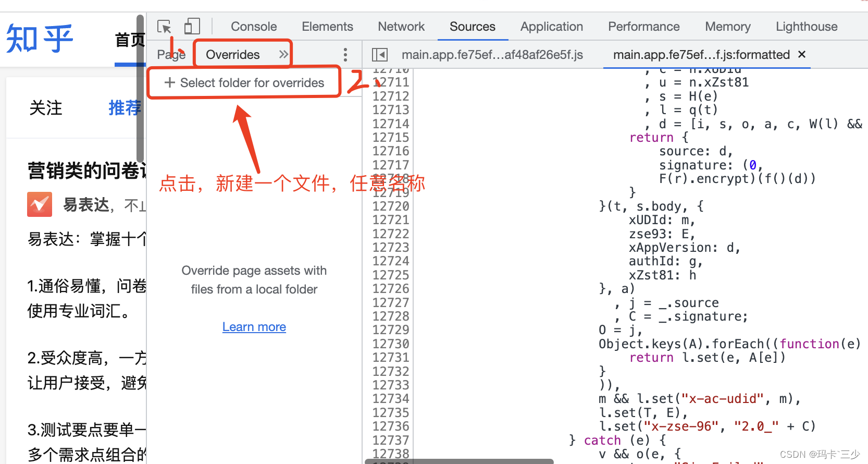The width and height of the screenshot is (868, 464).
Task: Open the Learn more link
Action: tap(254, 327)
